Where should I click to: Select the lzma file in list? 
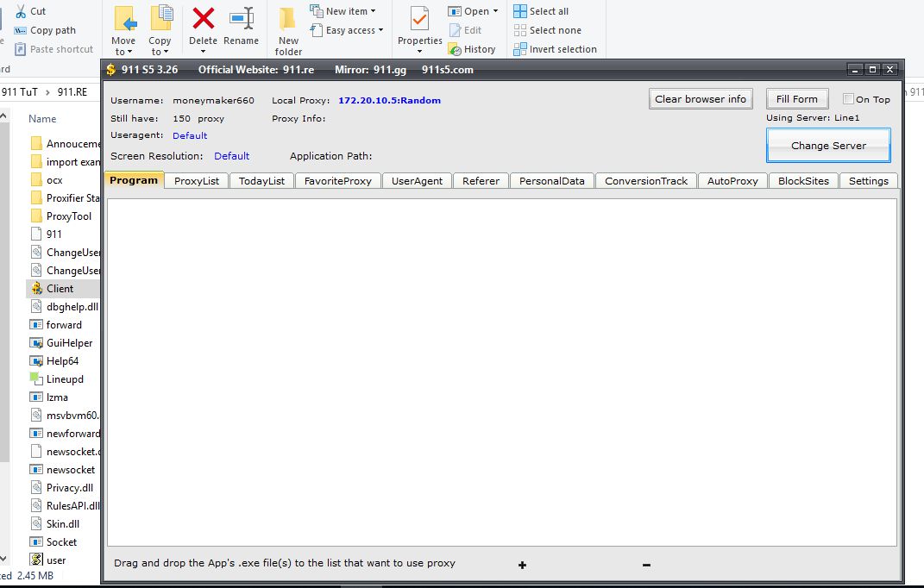tap(57, 397)
